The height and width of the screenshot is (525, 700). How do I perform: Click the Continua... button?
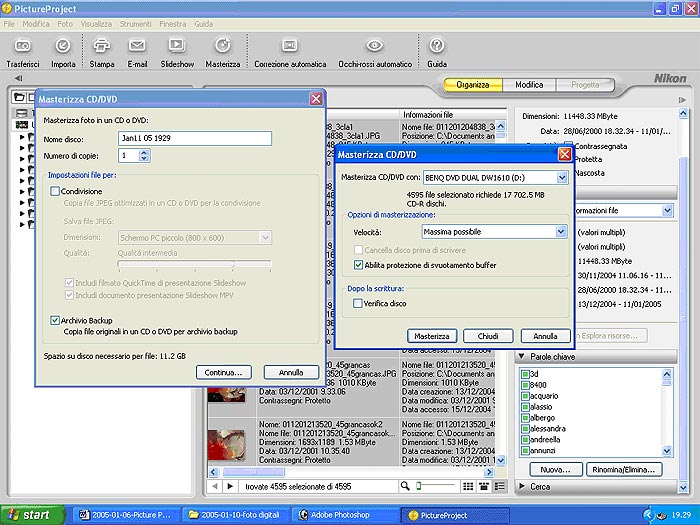tap(223, 372)
